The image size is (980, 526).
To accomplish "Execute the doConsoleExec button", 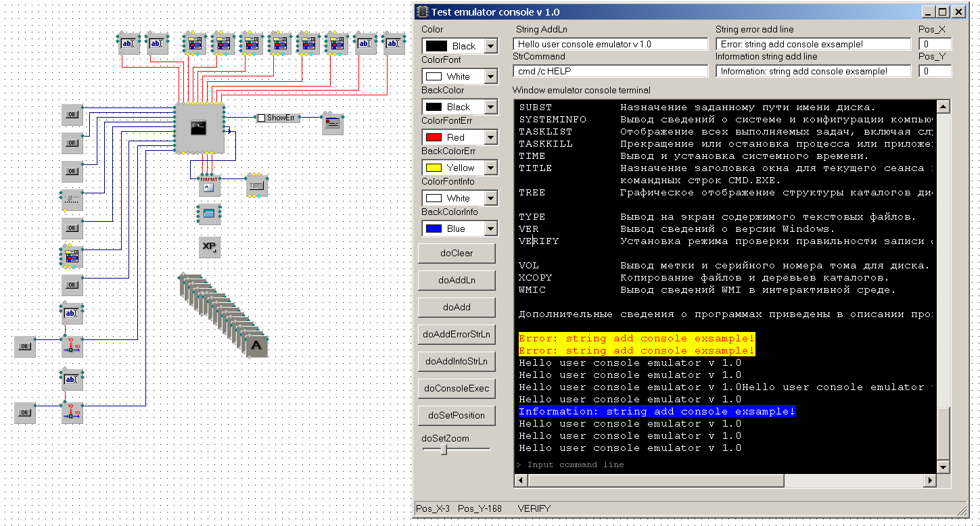I will 457,388.
